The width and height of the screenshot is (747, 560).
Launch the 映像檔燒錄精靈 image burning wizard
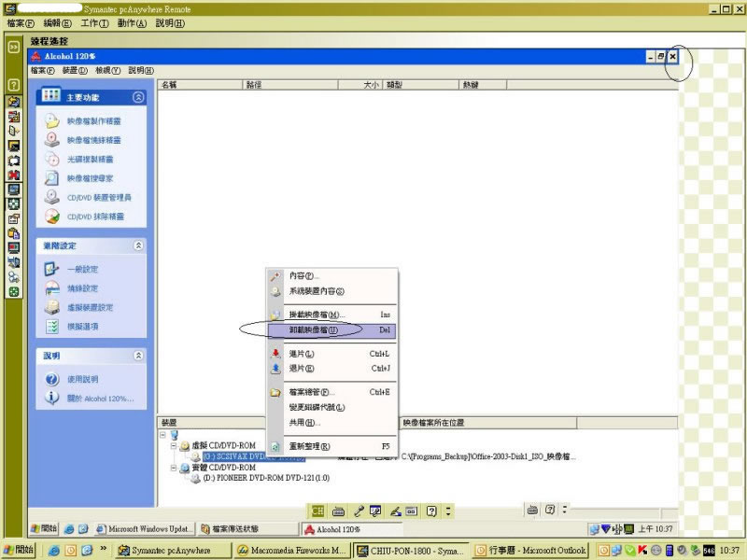[x=93, y=141]
